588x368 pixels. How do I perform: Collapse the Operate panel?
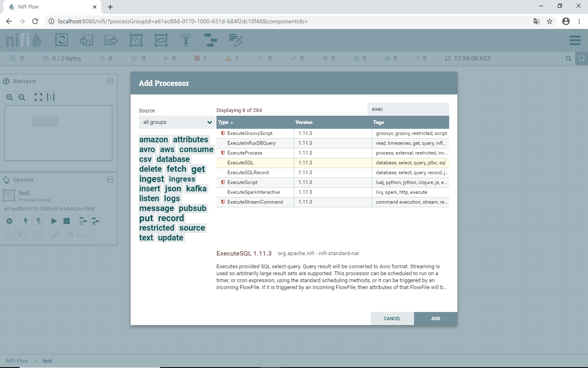(x=110, y=180)
